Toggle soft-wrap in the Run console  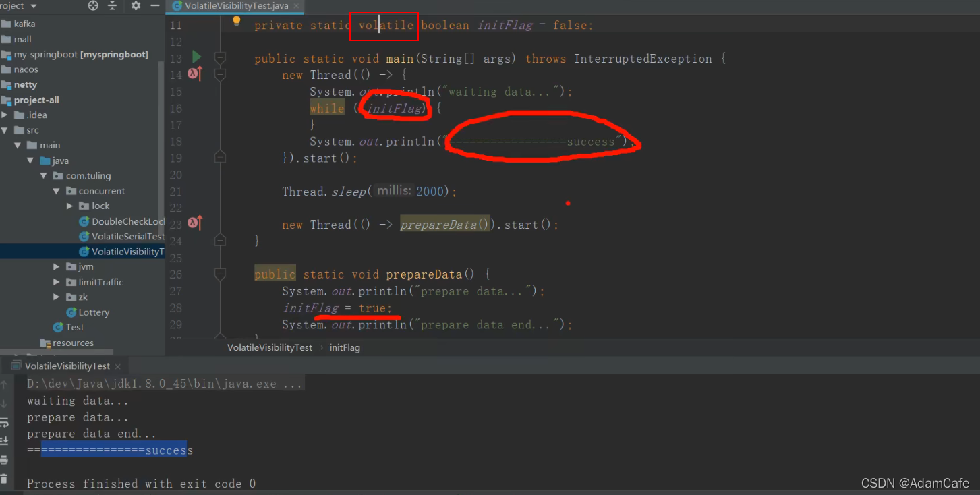coord(4,423)
